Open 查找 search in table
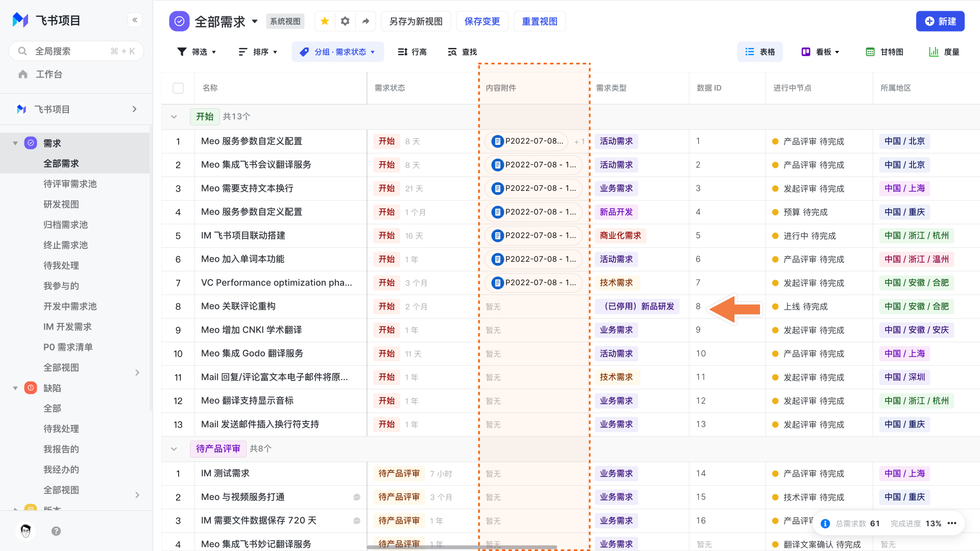This screenshot has width=980, height=551. tap(462, 52)
